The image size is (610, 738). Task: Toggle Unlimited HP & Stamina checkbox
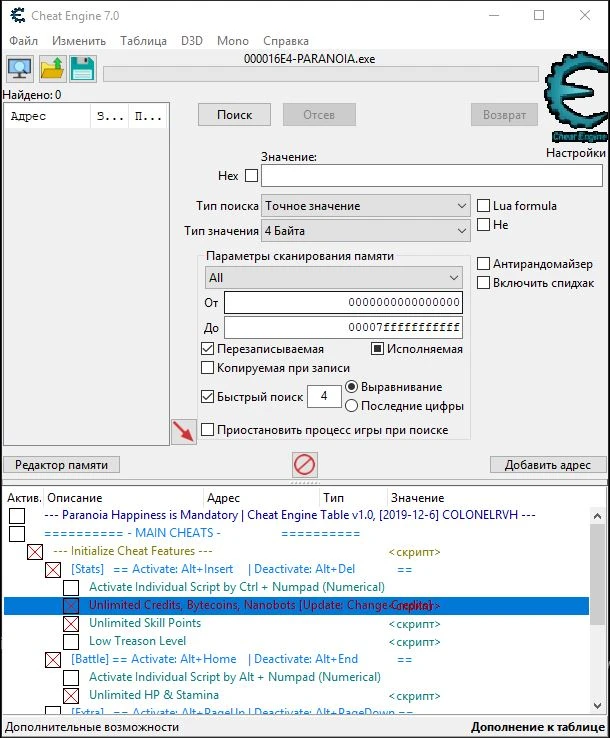pos(71,695)
